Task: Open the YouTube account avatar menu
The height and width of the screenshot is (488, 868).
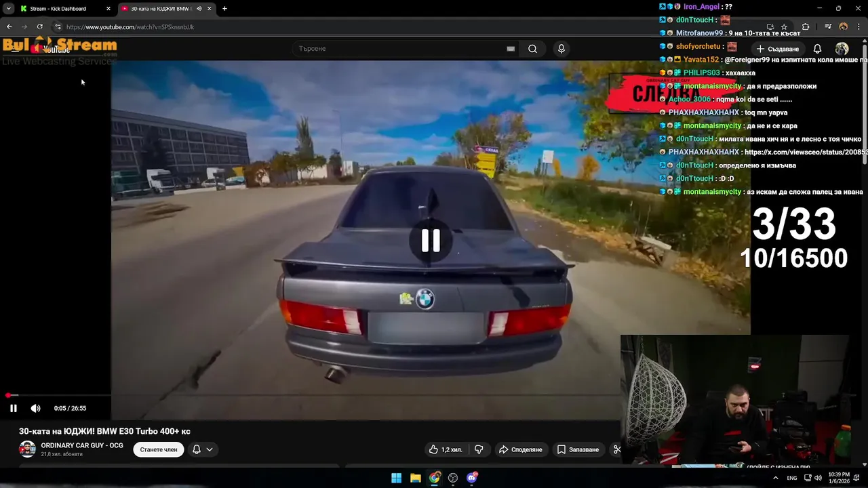Action: coord(842,49)
